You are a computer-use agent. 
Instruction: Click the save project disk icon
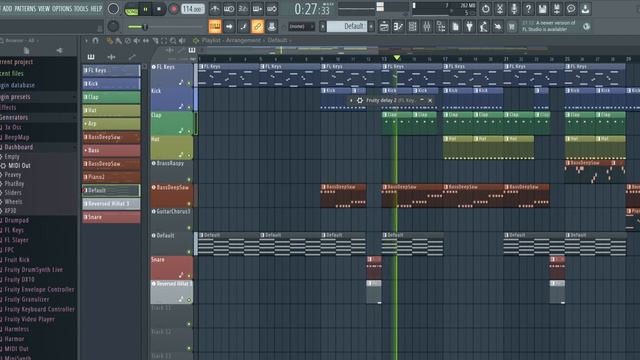tap(542, 9)
